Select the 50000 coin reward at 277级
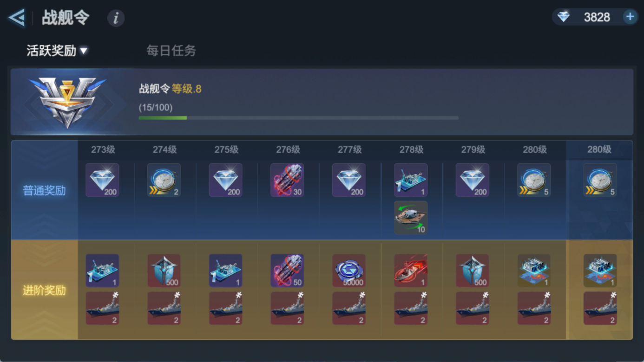Image resolution: width=644 pixels, height=362 pixels. [x=349, y=271]
